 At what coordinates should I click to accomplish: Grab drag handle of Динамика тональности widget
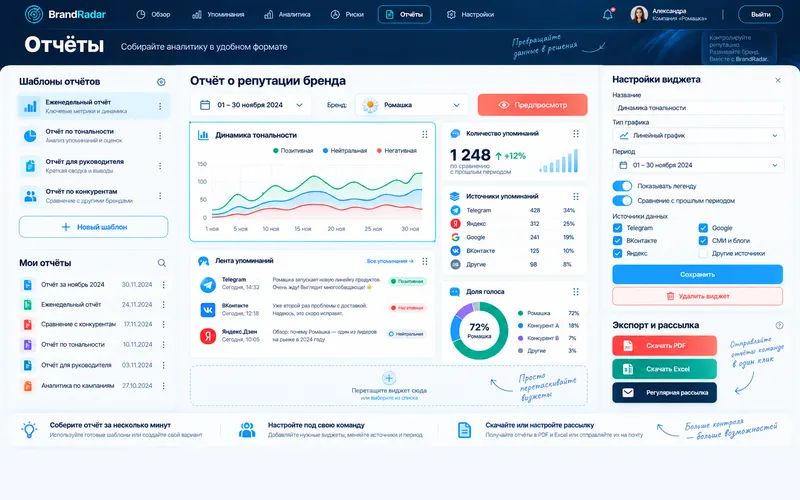click(424, 135)
